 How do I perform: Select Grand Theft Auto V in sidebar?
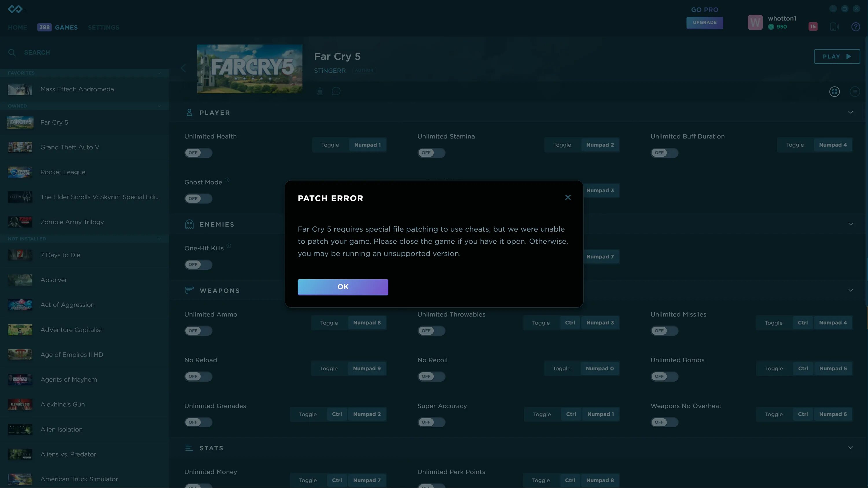click(84, 147)
